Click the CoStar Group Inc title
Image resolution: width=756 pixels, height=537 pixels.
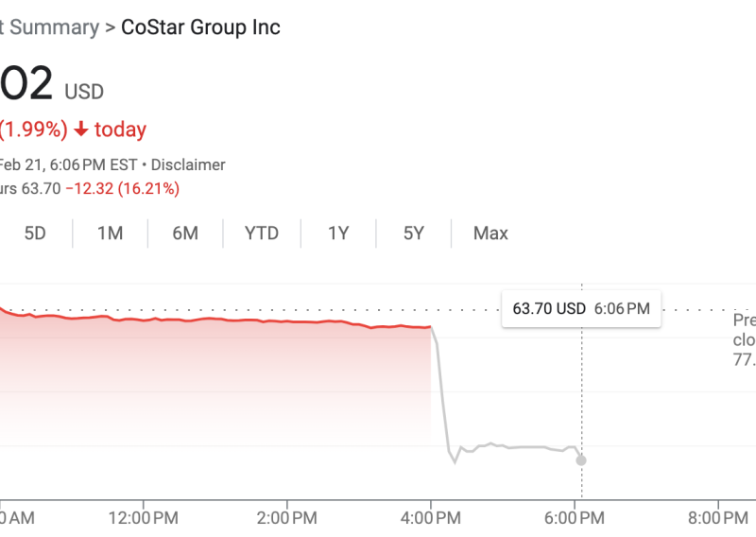coord(200,26)
